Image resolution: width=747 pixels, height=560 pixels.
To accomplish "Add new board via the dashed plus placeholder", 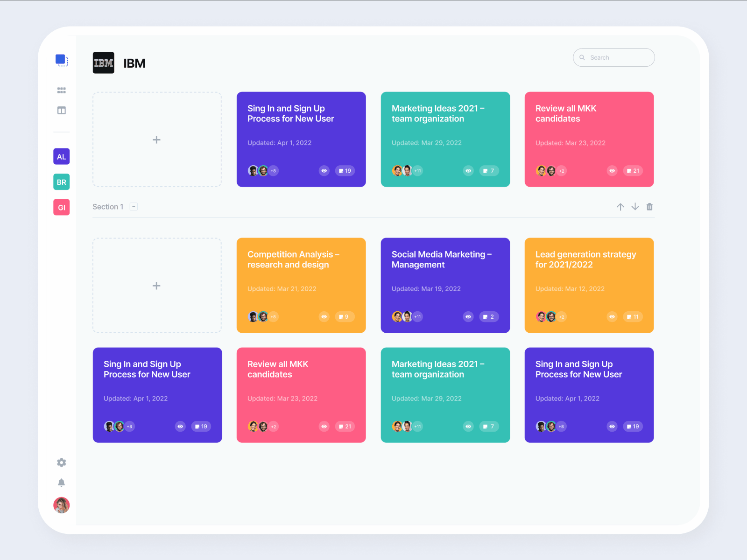I will [157, 140].
